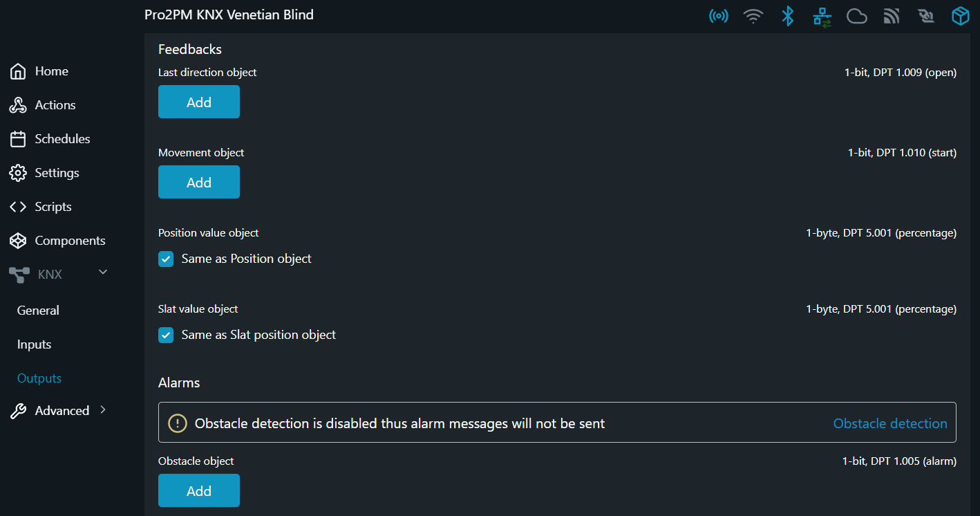Click the access point broadcast icon
Viewport: 980px width, 516px height.
pos(719,16)
